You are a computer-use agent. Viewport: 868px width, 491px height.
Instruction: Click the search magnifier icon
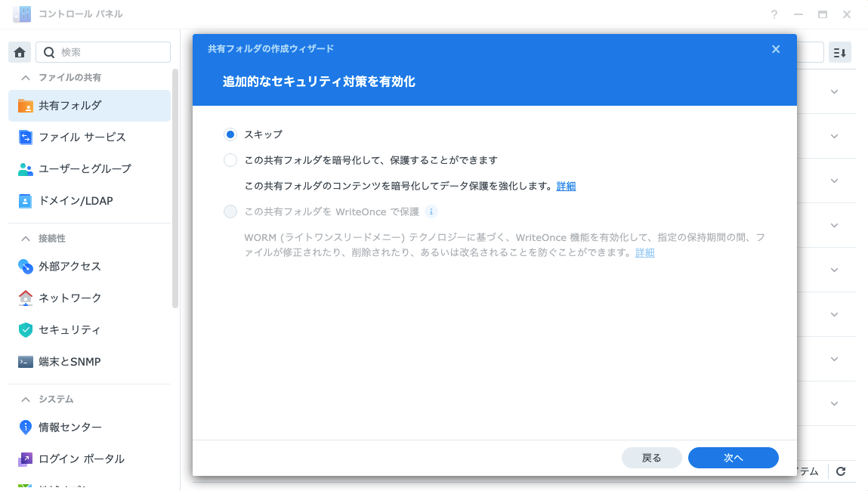[x=48, y=52]
